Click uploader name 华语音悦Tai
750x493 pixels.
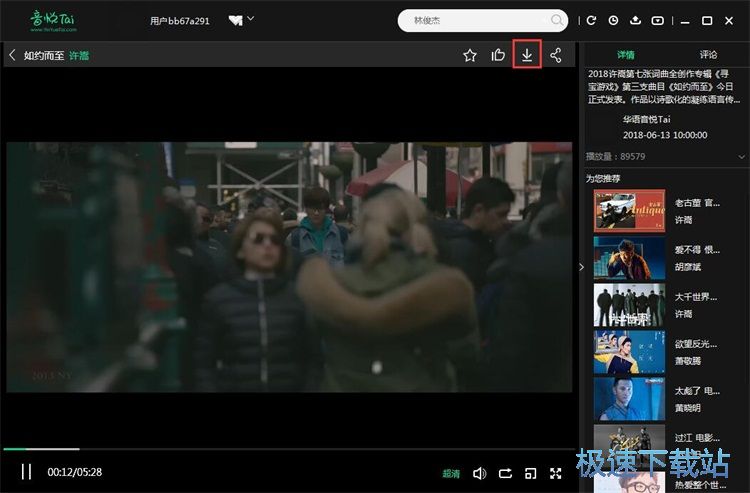(646, 120)
